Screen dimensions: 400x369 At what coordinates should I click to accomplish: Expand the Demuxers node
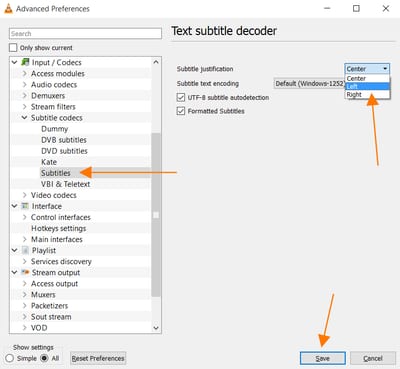click(x=25, y=95)
